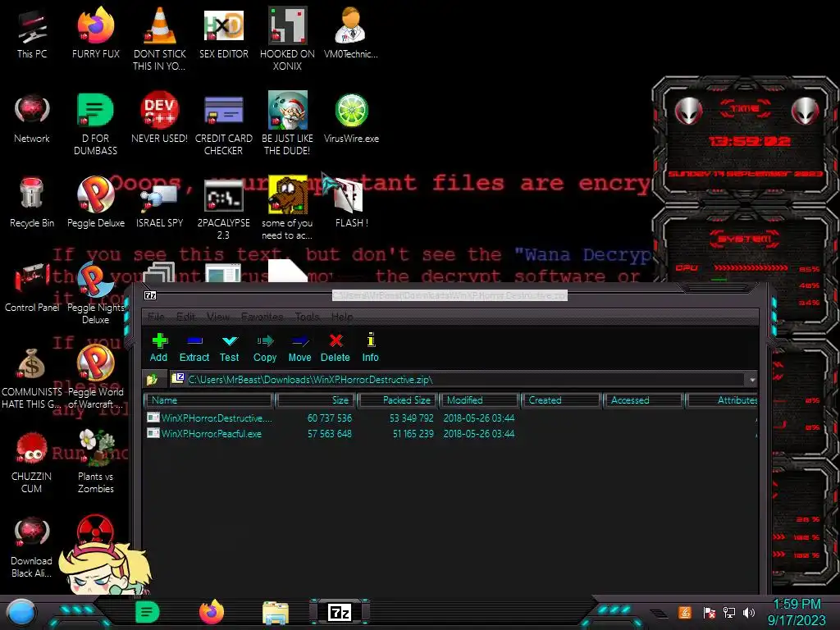Open the View menu in 7-Zip

[218, 317]
